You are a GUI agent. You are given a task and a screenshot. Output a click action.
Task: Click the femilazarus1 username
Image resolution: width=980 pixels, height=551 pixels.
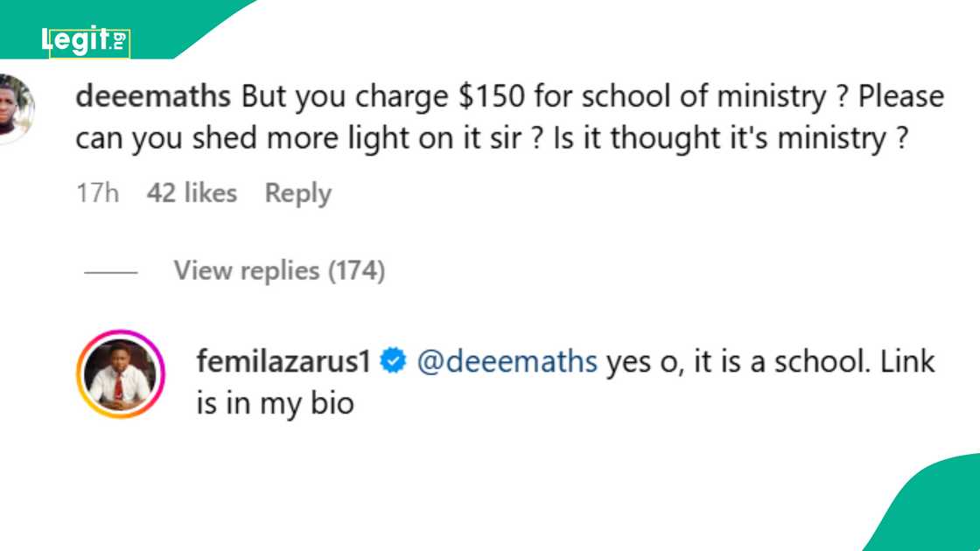284,361
